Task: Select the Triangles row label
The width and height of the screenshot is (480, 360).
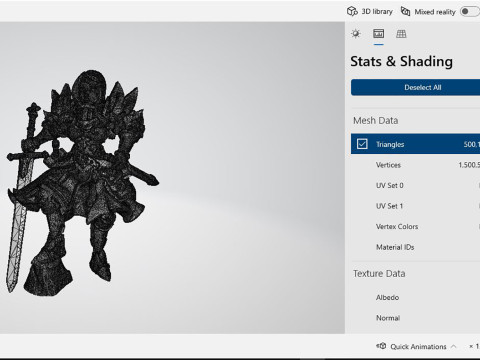Action: 390,144
